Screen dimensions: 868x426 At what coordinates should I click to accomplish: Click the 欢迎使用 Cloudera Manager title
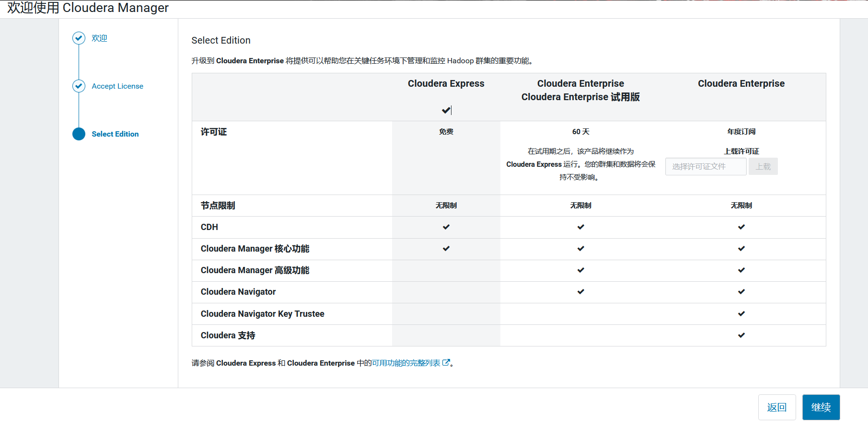[88, 8]
